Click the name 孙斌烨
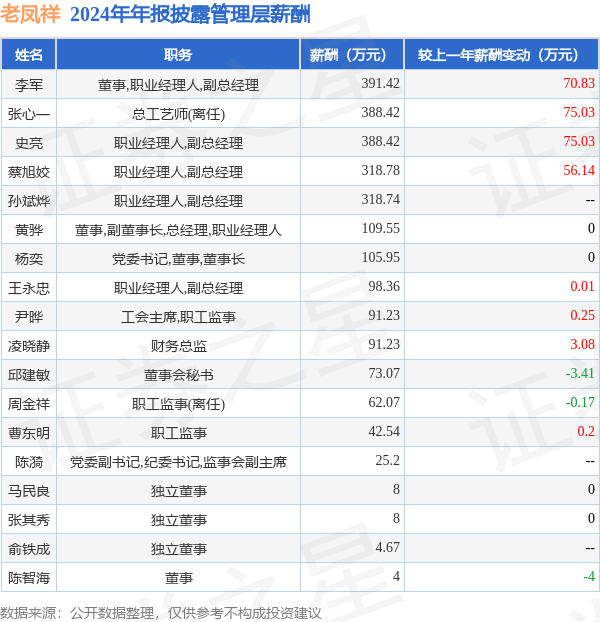Screen dimensions: 600x622 [29, 201]
